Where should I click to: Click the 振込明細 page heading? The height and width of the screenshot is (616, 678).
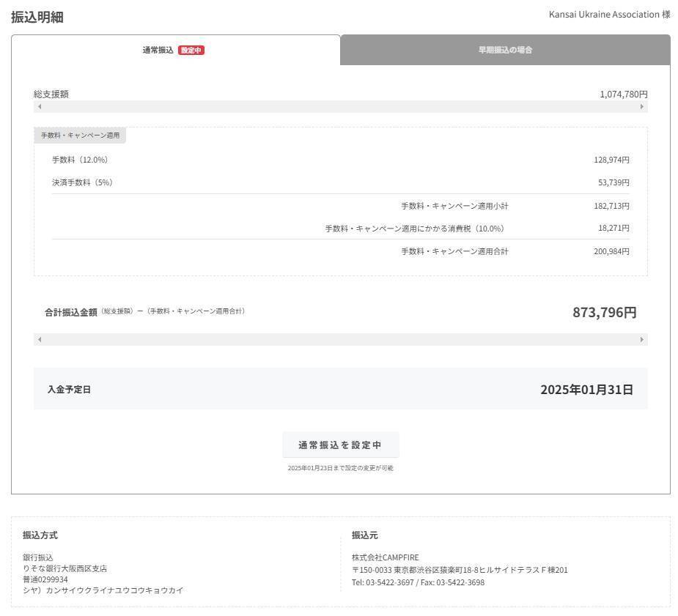(37, 17)
